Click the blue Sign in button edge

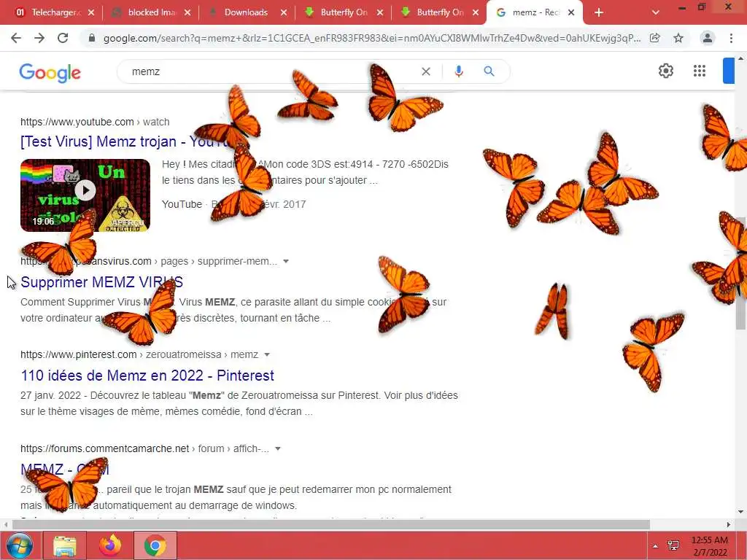[x=729, y=71]
